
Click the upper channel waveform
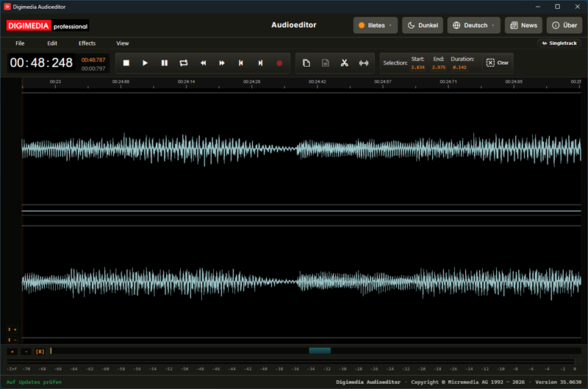301,149
